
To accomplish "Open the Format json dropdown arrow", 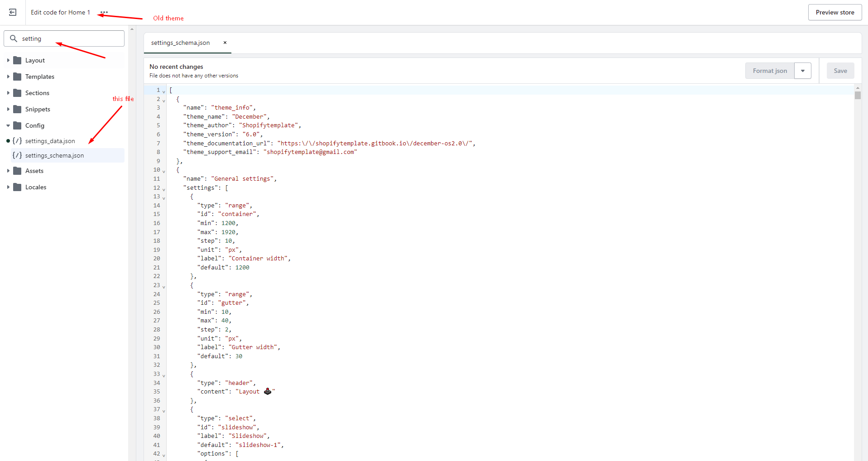I will coord(802,71).
